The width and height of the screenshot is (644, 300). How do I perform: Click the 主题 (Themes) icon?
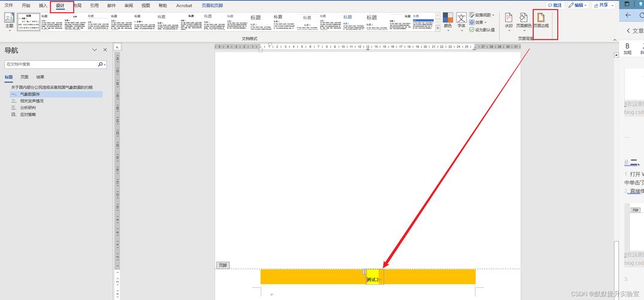coord(9,21)
